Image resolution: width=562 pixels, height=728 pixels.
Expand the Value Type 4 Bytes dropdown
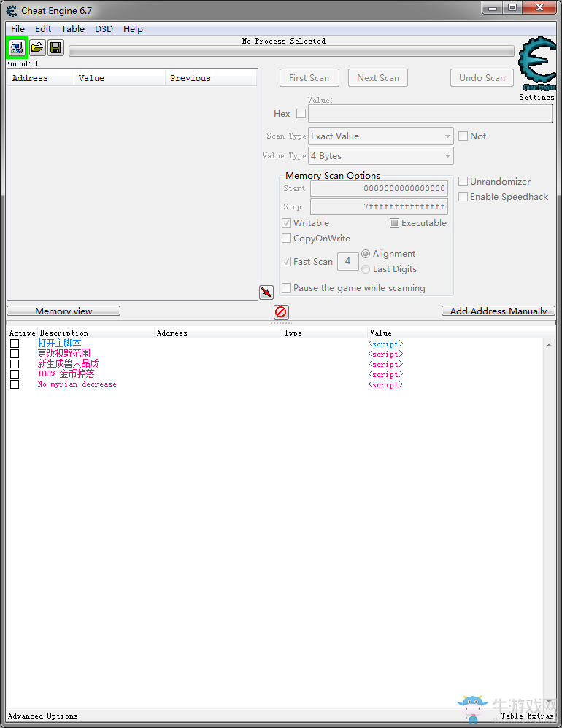click(380, 155)
